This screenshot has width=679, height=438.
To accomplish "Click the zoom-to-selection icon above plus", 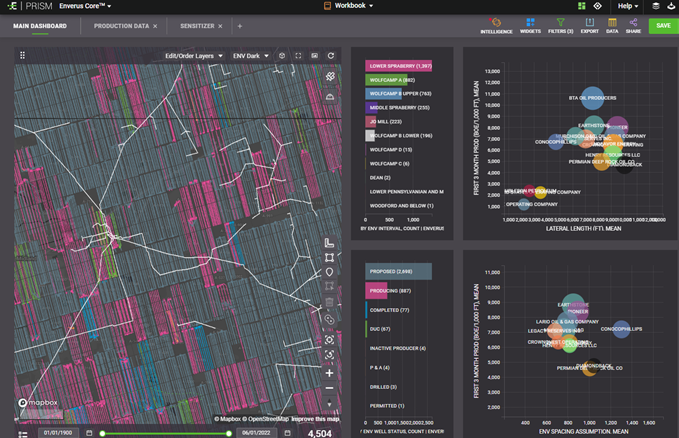I will click(330, 355).
